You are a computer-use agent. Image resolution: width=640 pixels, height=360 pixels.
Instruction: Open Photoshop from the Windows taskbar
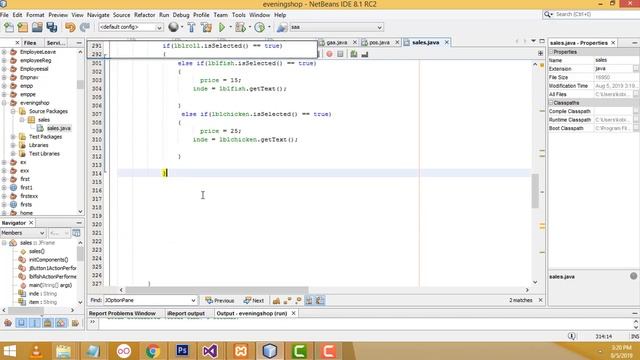click(x=182, y=351)
